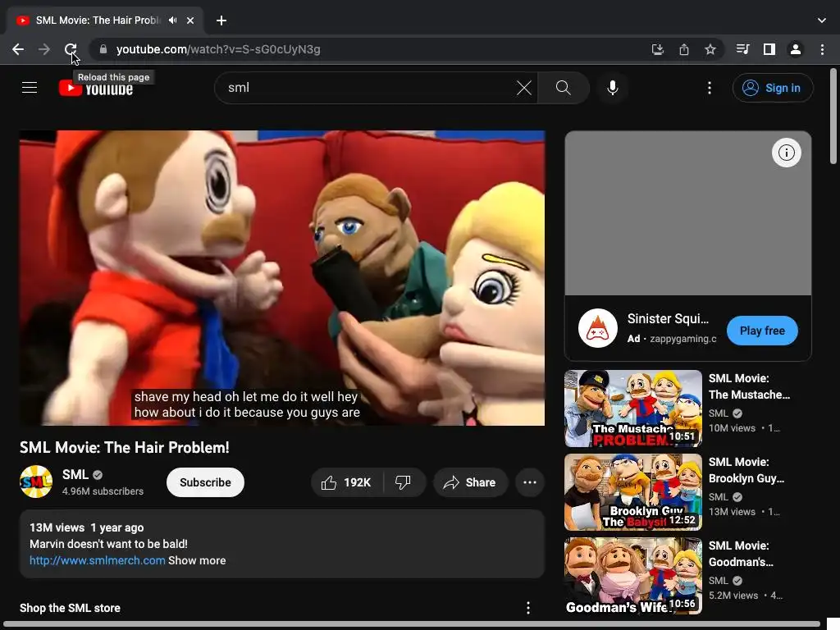The image size is (840, 630).
Task: Open the media control icon in toolbar
Action: tap(742, 49)
